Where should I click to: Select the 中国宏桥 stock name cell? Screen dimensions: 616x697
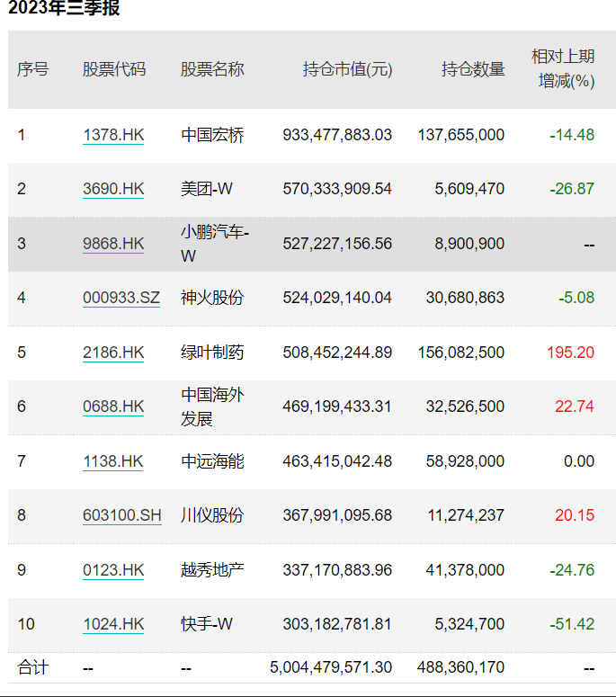point(212,135)
